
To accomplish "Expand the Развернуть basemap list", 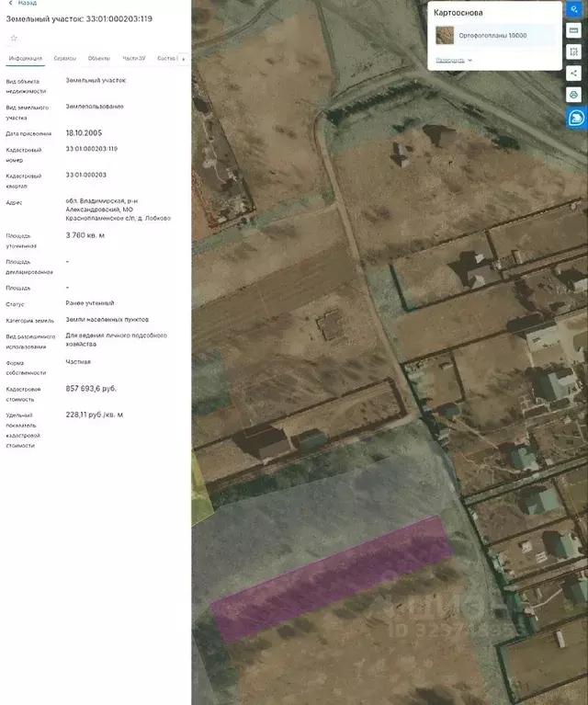I will click(454, 60).
